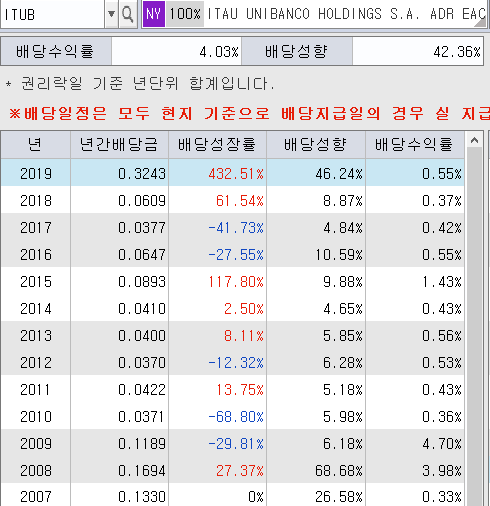
Task: Sort by the 배당성향 table column header
Action: 316,145
